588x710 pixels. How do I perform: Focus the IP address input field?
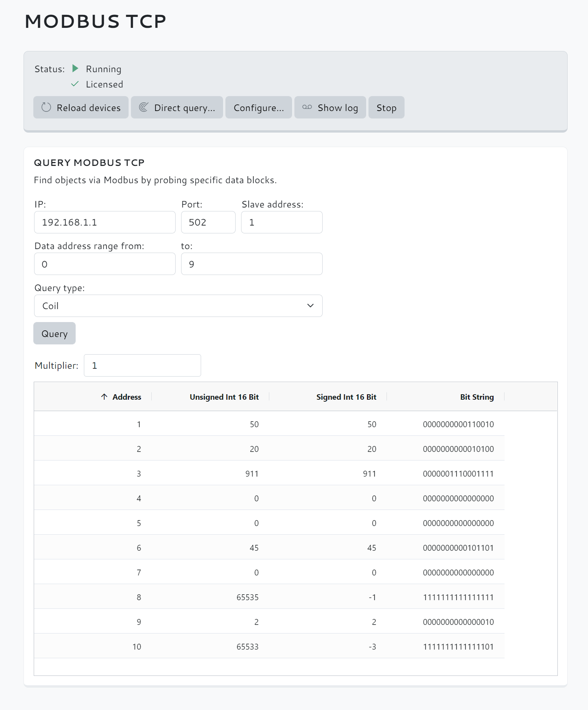[105, 222]
